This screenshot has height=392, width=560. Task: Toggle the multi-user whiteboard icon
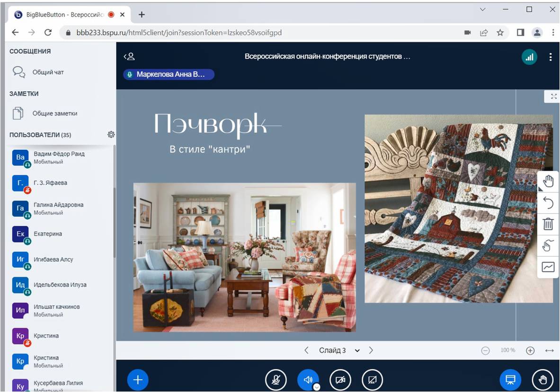tap(548, 267)
